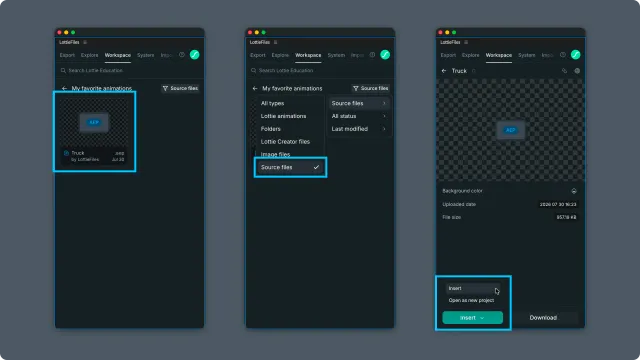Screen dimensions: 640x360
Task: Open Source files filter dropdown in middle window
Action: pyautogui.click(x=371, y=88)
